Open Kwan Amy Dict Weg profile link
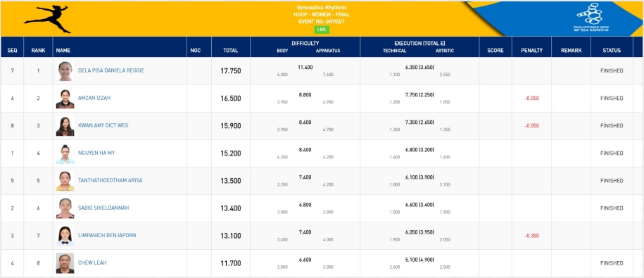 [x=103, y=126]
